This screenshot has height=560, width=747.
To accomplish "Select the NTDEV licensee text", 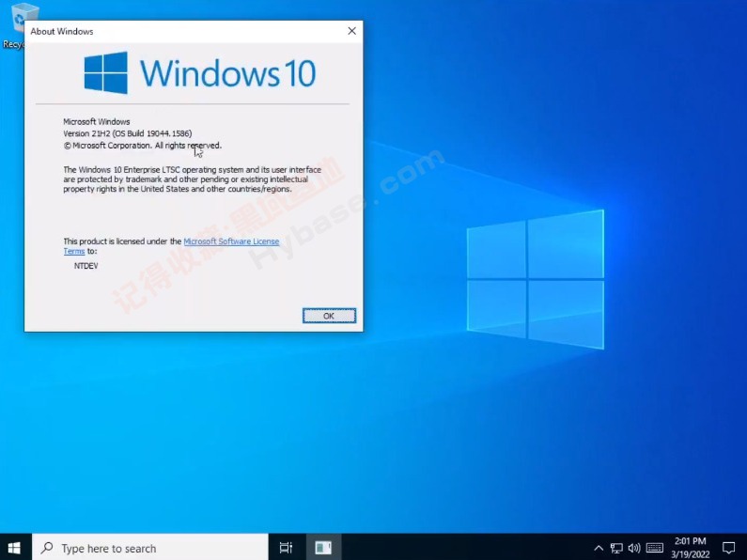I will 86,266.
